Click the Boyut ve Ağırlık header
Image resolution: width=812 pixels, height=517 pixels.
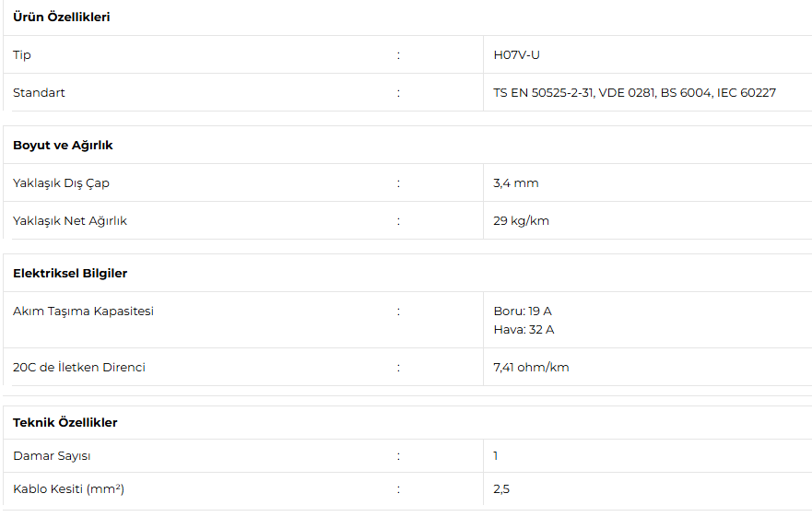pyautogui.click(x=63, y=145)
